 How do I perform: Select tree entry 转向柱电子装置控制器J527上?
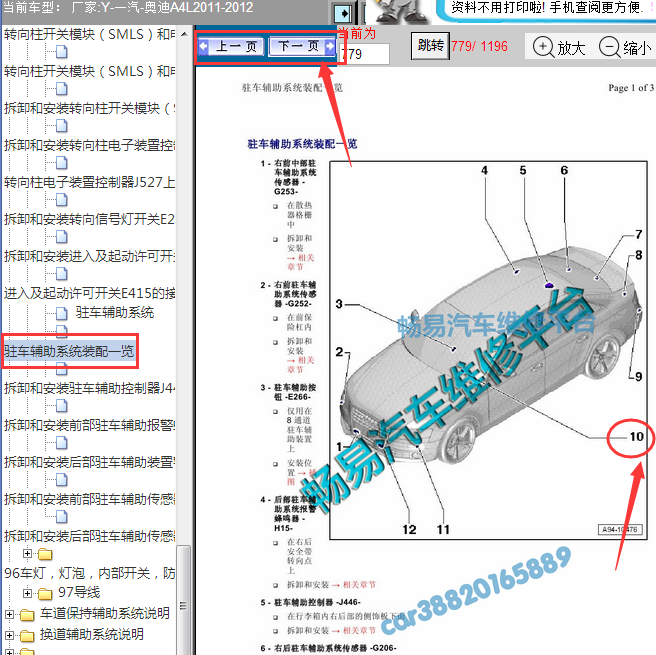(89, 182)
